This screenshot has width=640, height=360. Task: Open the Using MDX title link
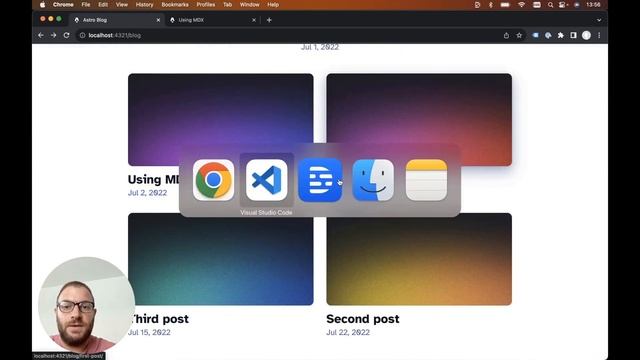point(153,180)
